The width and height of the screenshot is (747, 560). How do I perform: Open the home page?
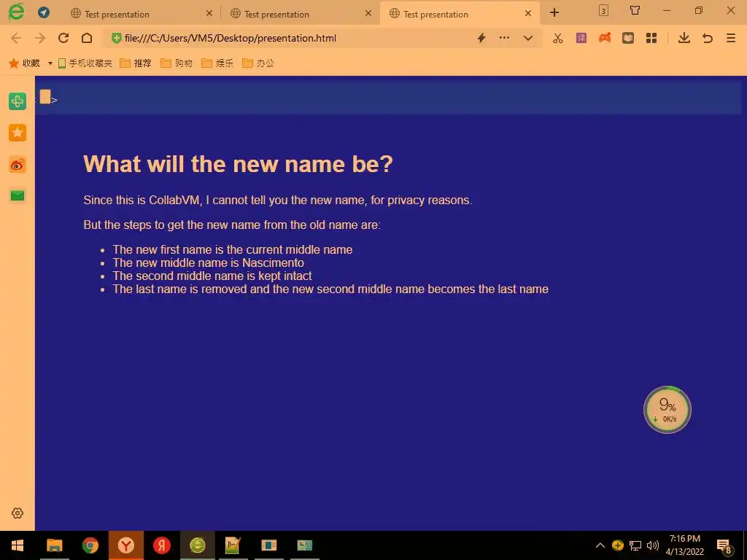pyautogui.click(x=87, y=38)
